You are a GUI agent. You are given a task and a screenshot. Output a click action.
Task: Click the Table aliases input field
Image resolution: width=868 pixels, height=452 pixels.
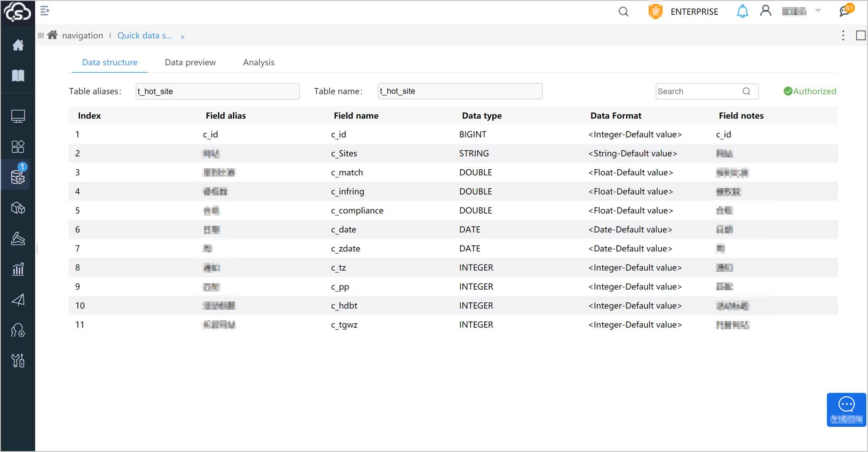(218, 91)
